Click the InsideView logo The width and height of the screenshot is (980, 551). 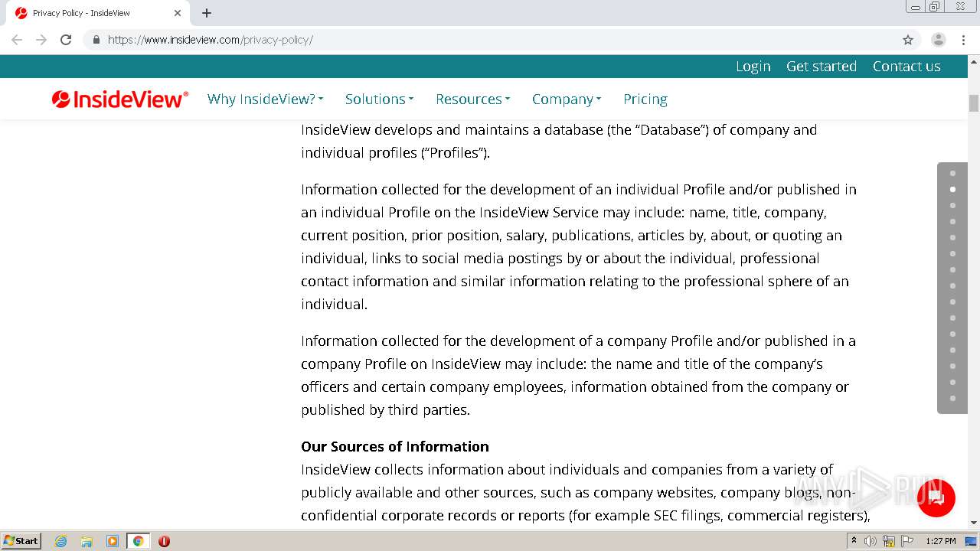(x=120, y=99)
